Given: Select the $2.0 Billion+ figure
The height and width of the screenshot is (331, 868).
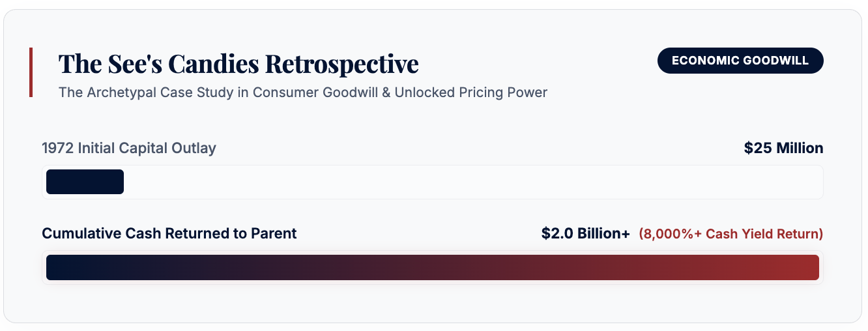Looking at the screenshot, I should (585, 233).
